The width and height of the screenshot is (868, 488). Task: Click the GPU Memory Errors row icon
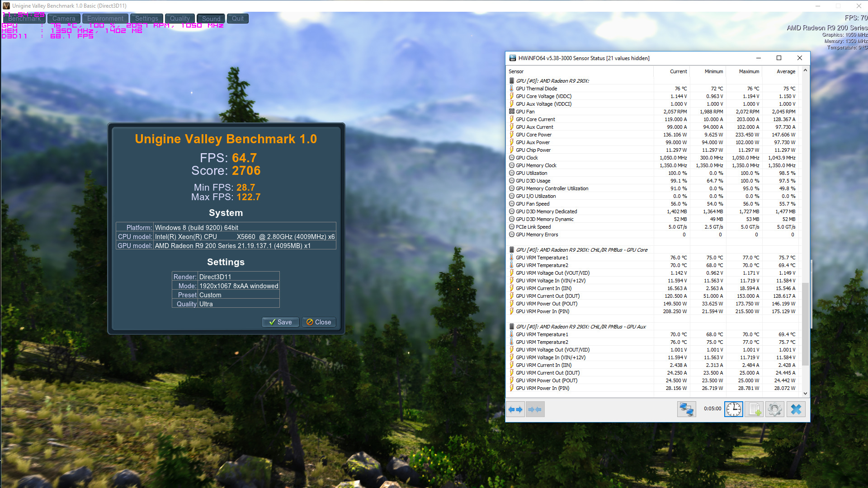(x=512, y=235)
